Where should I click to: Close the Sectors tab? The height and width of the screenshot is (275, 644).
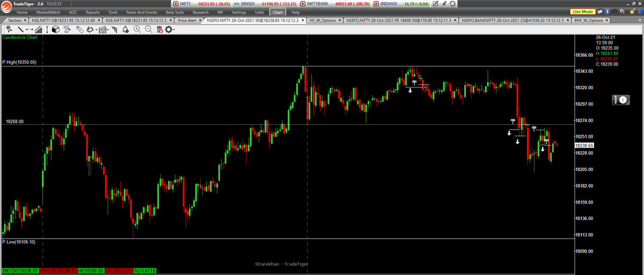tap(25, 20)
